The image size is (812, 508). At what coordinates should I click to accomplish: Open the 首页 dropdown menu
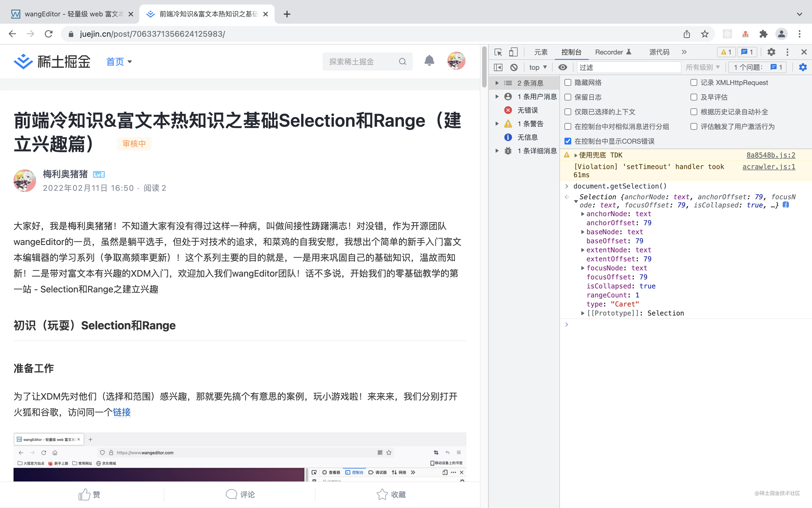coord(119,62)
